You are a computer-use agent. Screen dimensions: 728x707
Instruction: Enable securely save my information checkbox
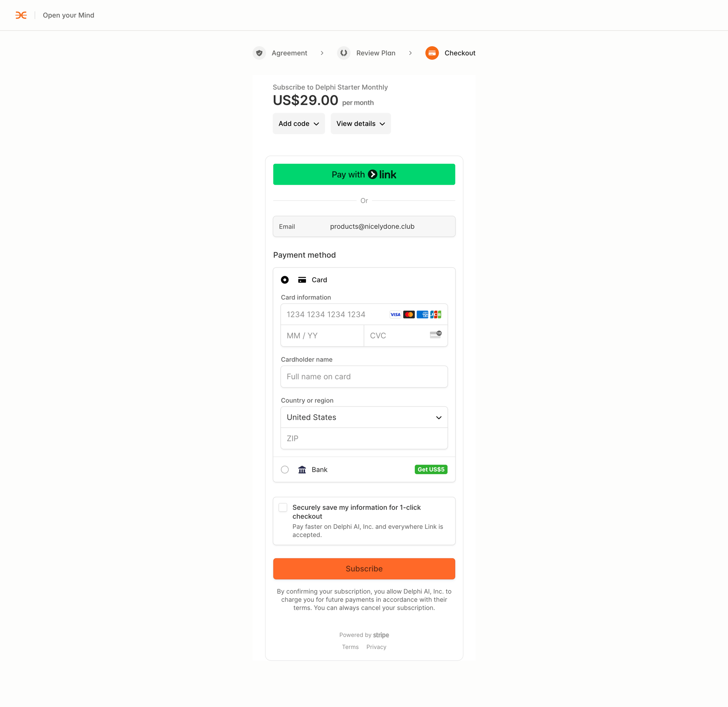click(x=283, y=507)
